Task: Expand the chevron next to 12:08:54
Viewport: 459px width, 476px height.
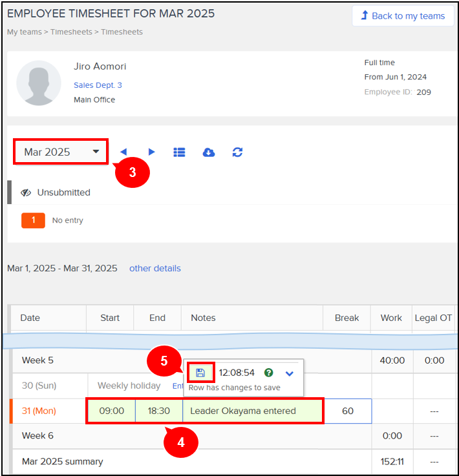Action: pyautogui.click(x=290, y=373)
